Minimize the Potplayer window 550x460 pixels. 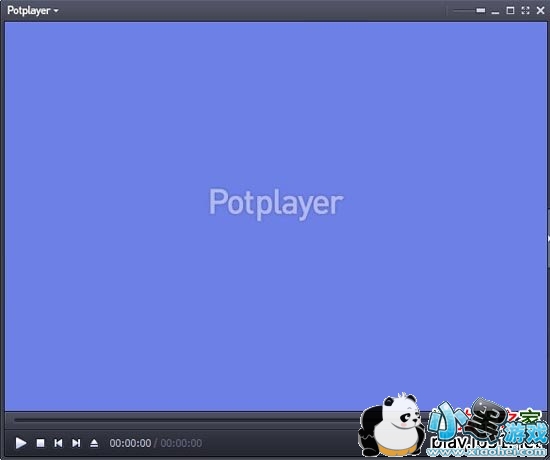click(495, 12)
